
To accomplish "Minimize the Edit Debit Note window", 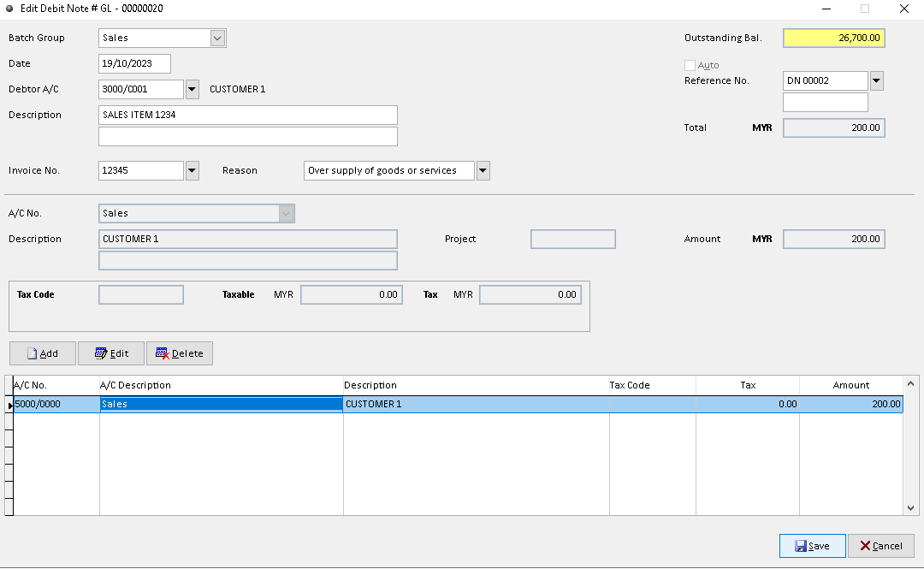I will [x=826, y=9].
